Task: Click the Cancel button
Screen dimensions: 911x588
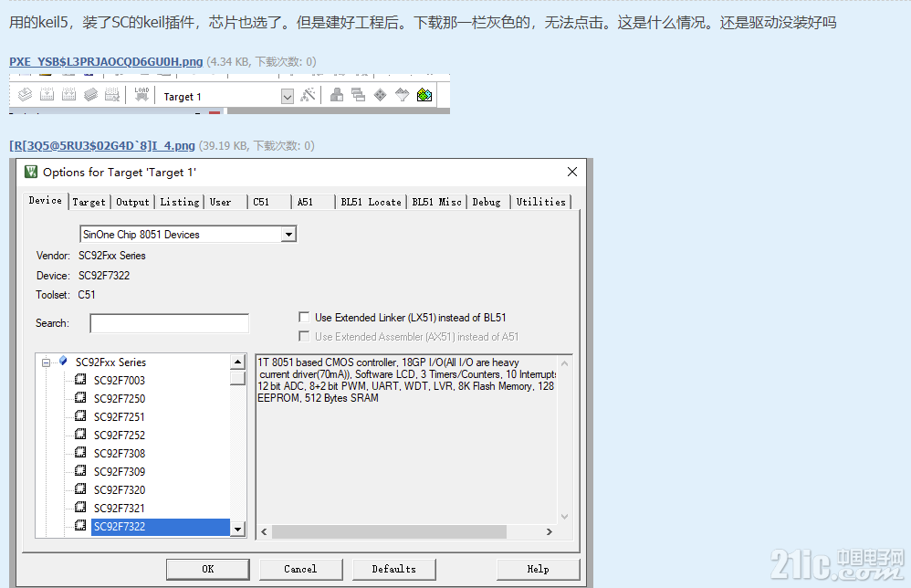Action: pos(300,570)
